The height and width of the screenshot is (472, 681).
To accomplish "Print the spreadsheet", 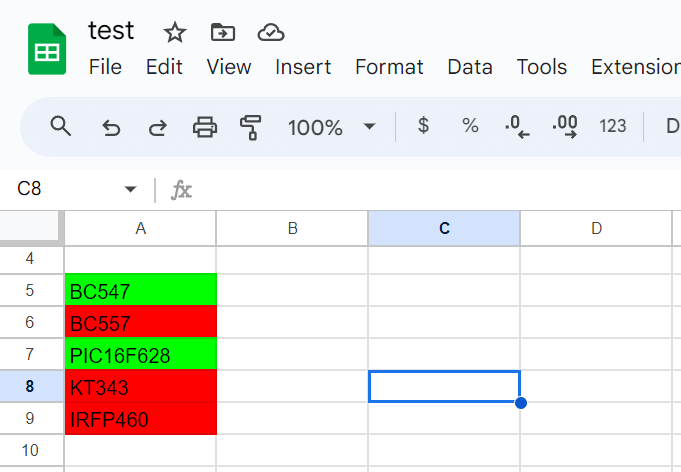I will 205,127.
